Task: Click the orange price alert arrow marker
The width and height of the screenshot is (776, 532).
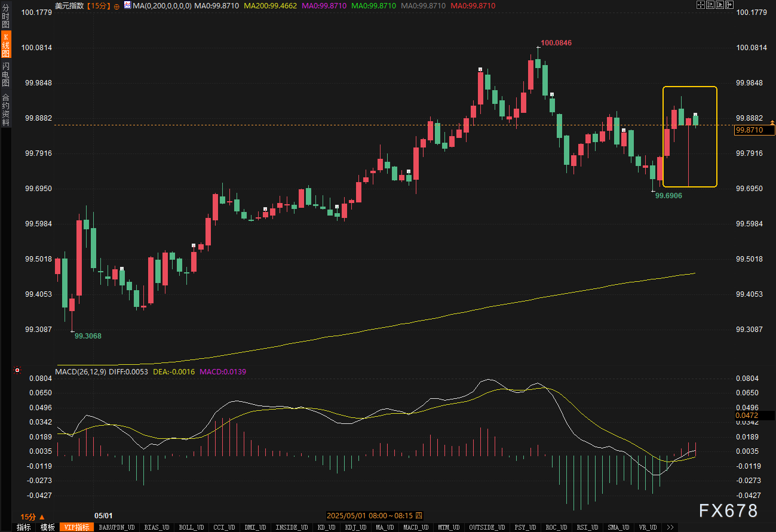Action: [x=772, y=122]
